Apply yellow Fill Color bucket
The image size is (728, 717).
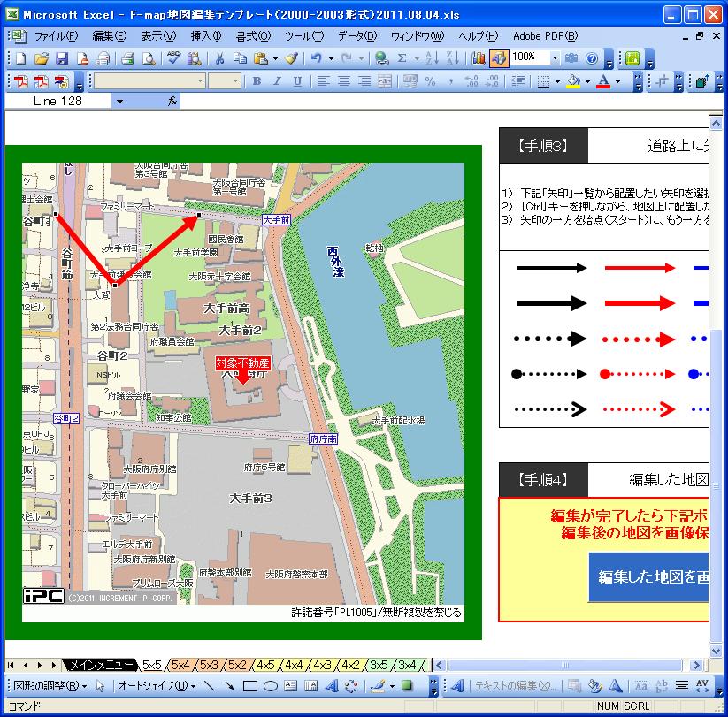pyautogui.click(x=574, y=81)
